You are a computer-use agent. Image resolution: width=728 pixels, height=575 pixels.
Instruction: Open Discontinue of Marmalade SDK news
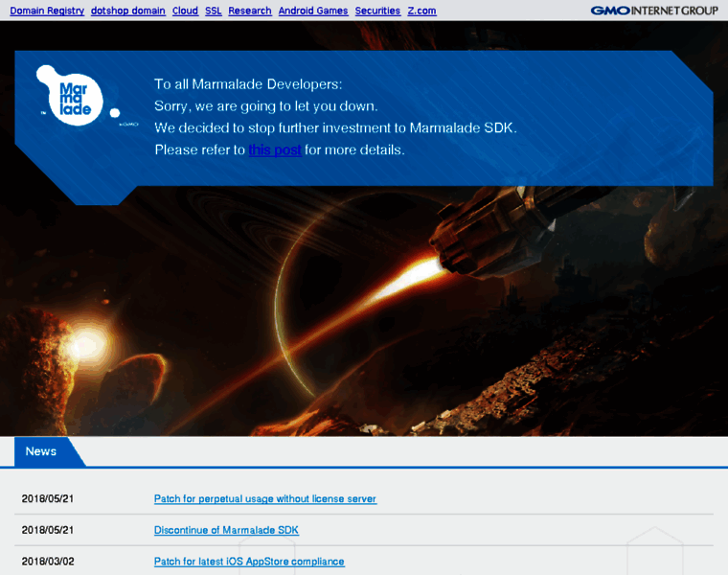click(227, 530)
